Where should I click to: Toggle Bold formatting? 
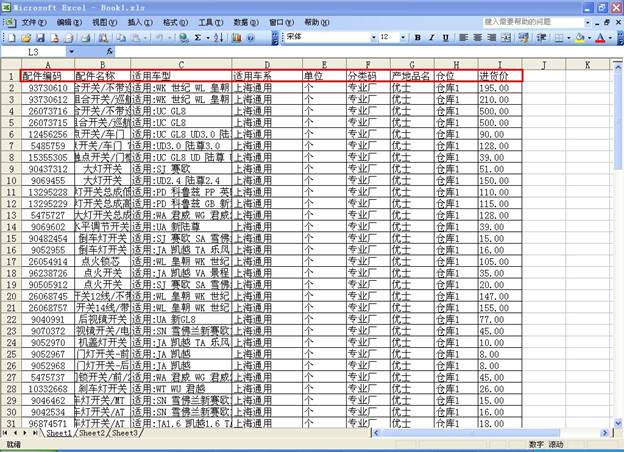pos(418,37)
